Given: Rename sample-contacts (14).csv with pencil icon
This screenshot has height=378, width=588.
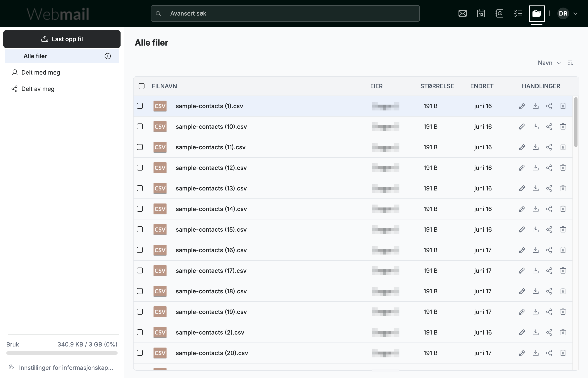Looking at the screenshot, I should point(522,209).
